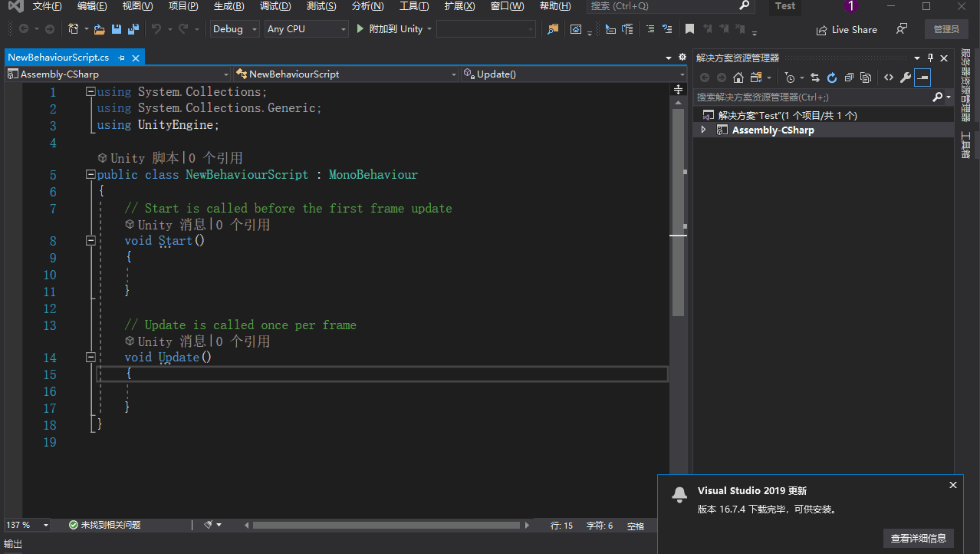Refresh the Solution Explorer
The height and width of the screenshot is (554, 980).
pyautogui.click(x=832, y=77)
